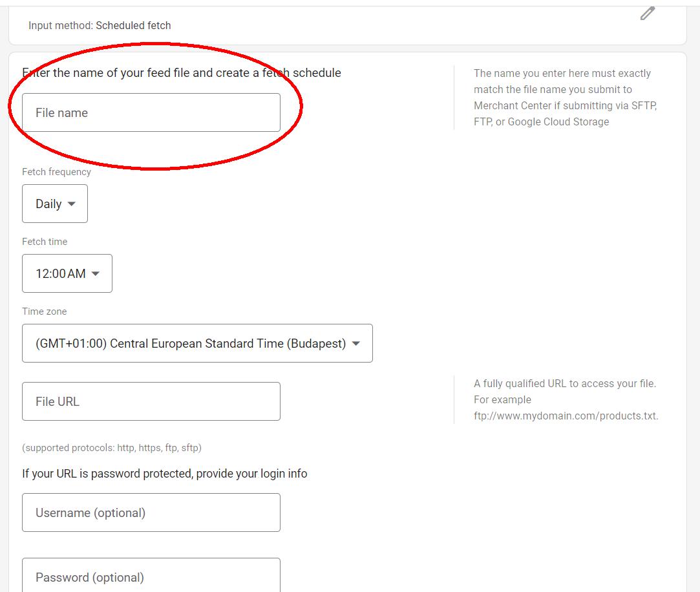Open the Fetch time dropdown

pyautogui.click(x=67, y=273)
